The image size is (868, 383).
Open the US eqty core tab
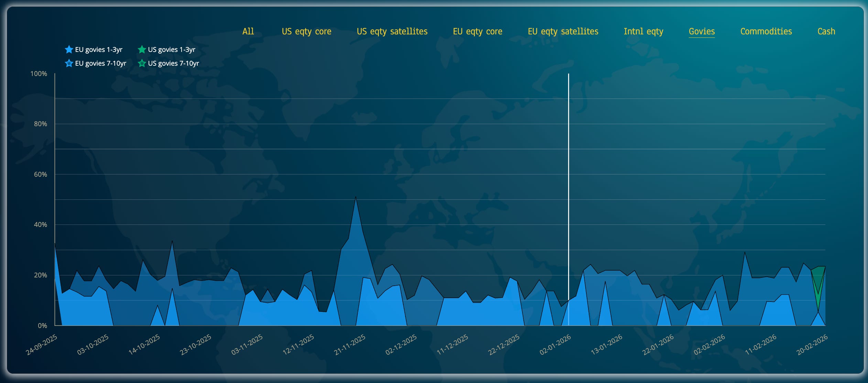click(306, 31)
